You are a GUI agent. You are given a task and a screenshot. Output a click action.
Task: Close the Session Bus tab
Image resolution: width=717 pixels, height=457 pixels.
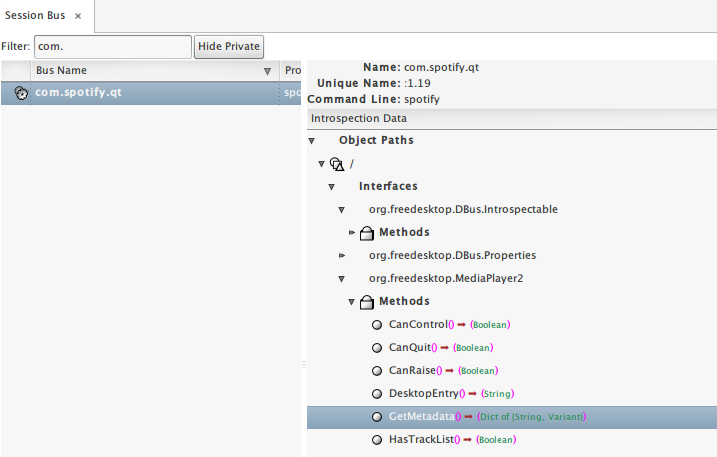click(78, 16)
